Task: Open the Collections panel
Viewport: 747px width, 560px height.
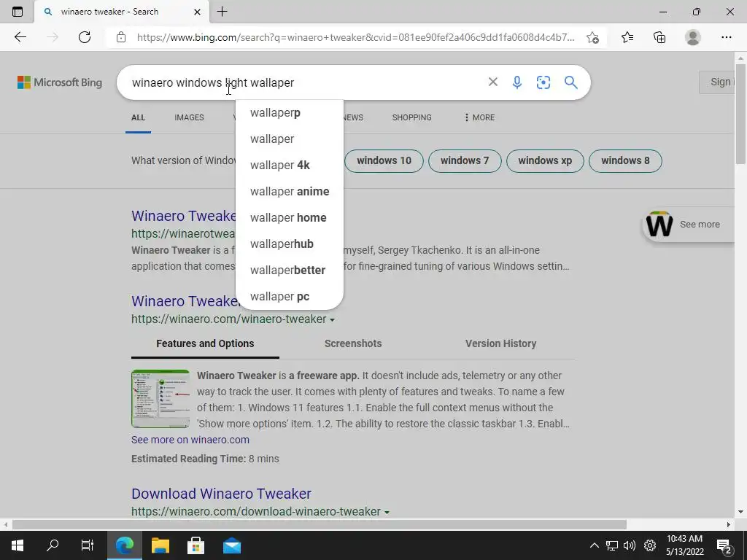Action: (x=659, y=37)
